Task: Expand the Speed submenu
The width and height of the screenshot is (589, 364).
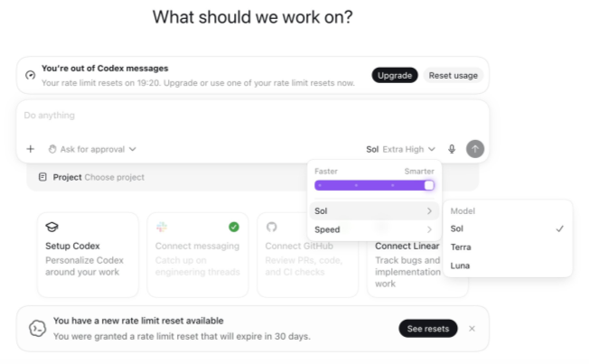Action: [x=374, y=229]
